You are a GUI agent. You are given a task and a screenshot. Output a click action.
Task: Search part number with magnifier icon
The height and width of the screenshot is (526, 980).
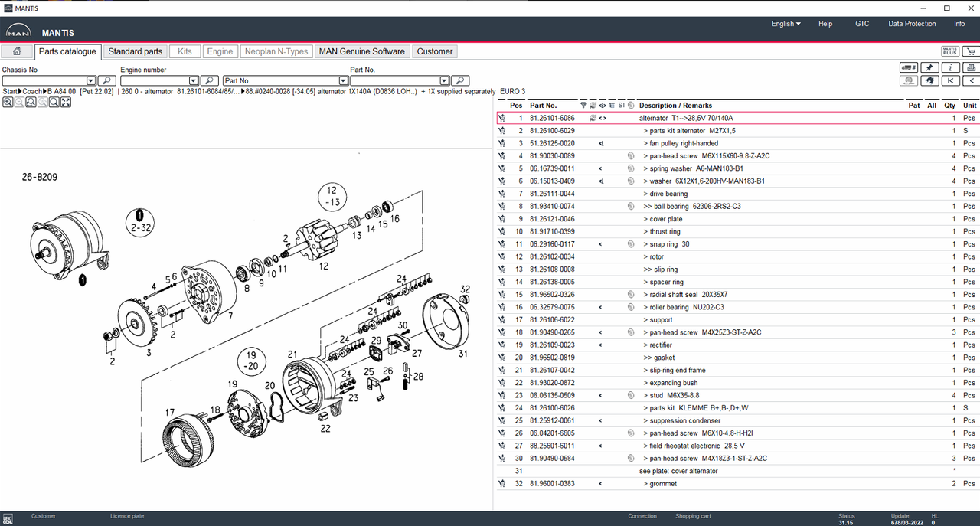tap(460, 80)
